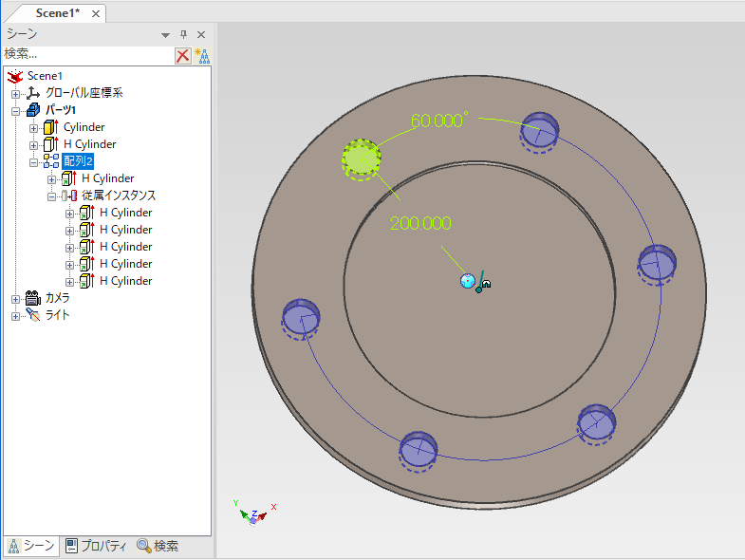Screen dimensions: 745x560
Task: Click the yellow Cylinder feature icon
Action: click(51, 127)
